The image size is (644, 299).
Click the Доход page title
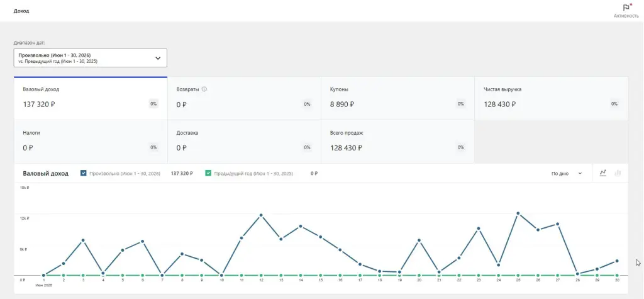[x=21, y=11]
